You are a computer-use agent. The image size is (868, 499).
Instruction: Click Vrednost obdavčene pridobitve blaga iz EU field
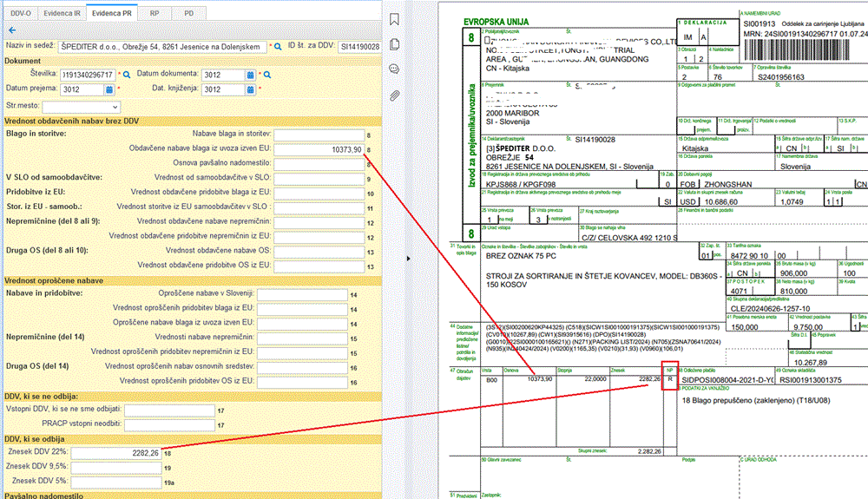point(319,193)
